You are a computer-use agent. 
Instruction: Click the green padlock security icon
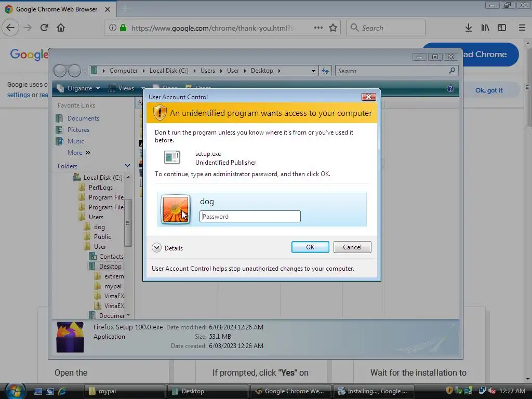pos(123,28)
